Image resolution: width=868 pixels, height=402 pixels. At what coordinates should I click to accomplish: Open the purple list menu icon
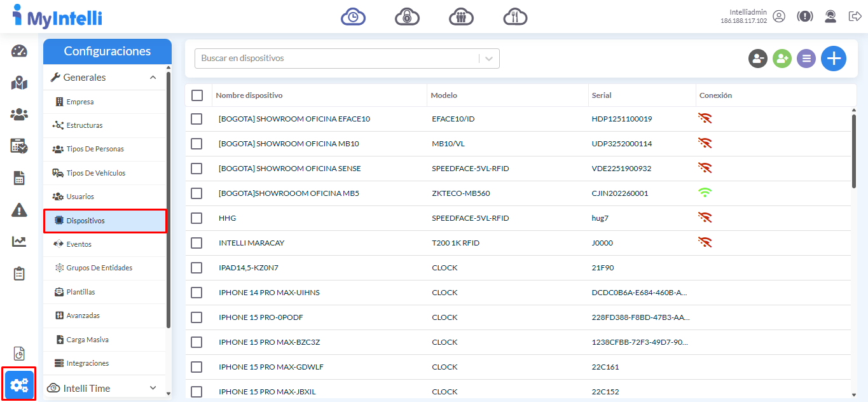point(806,59)
